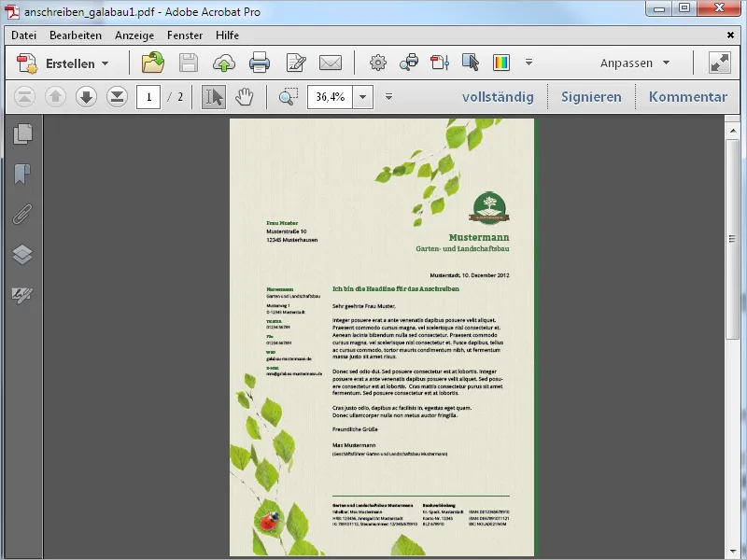Viewport: 747px width, 560px height.
Task: Show the layers panel
Action: 22,254
